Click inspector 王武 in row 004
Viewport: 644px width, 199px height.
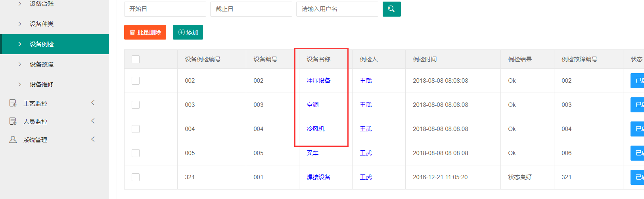tap(366, 129)
